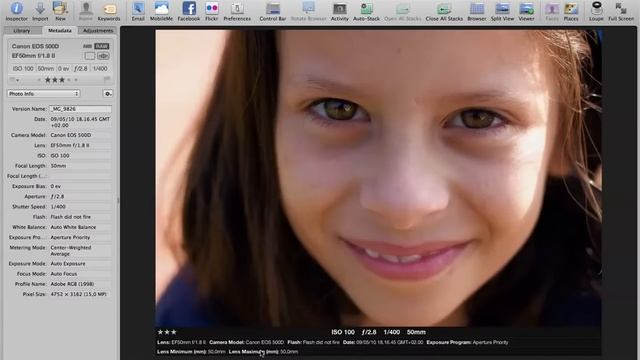Switch to Viewer mode icon
This screenshot has width=640, height=360.
point(526,8)
